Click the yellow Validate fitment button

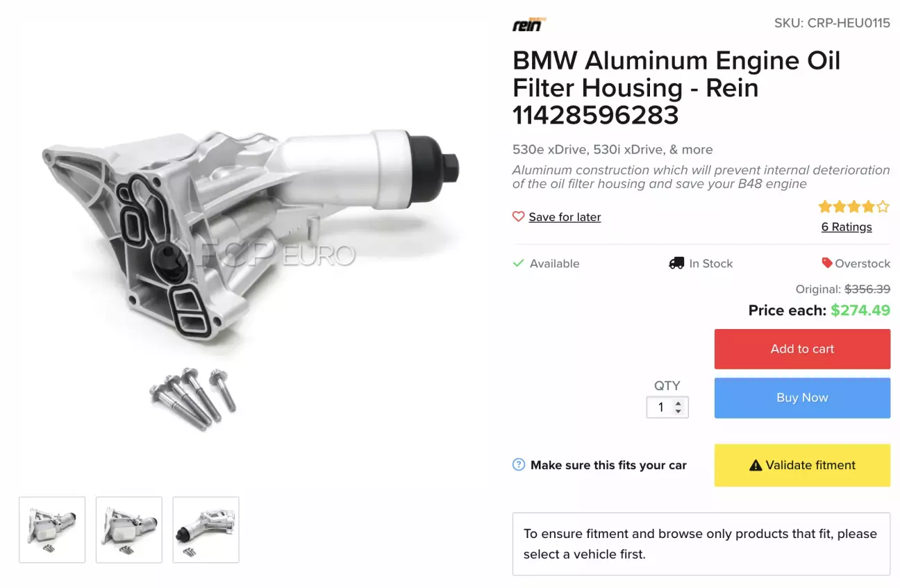pyautogui.click(x=802, y=465)
